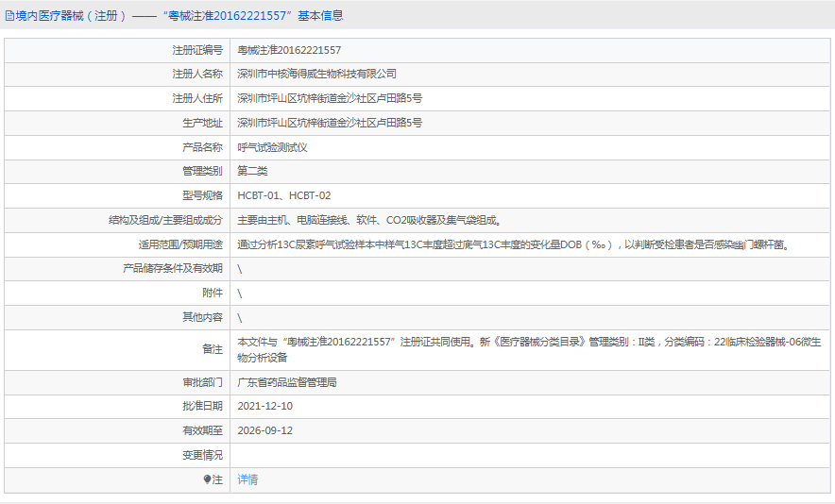Click the model value HCBT-01、HCBT-02

[283, 195]
